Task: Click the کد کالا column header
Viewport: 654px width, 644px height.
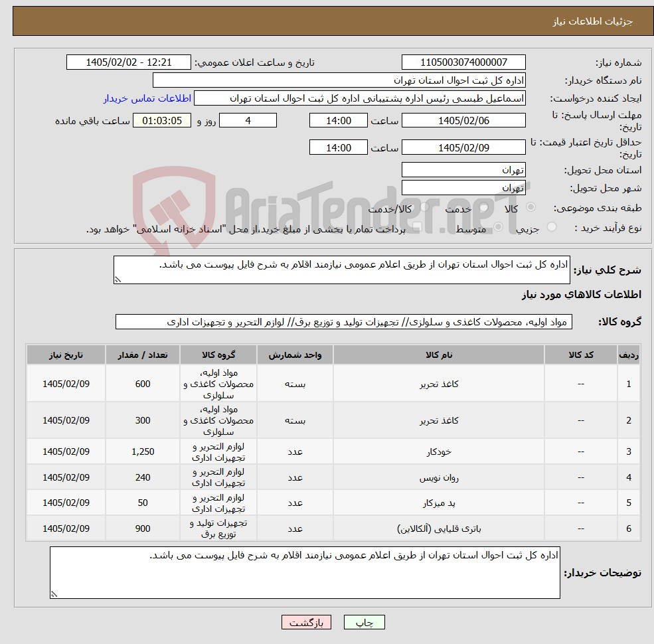Action: tap(580, 355)
